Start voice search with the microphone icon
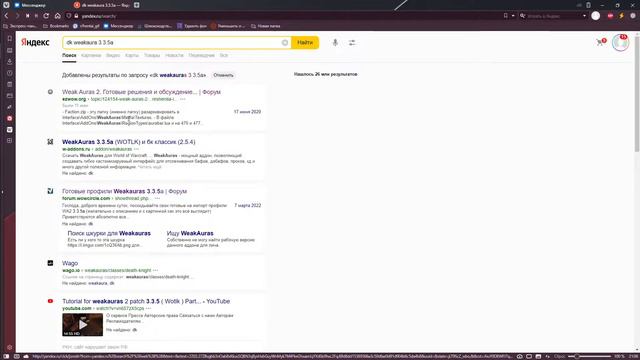 [335, 42]
